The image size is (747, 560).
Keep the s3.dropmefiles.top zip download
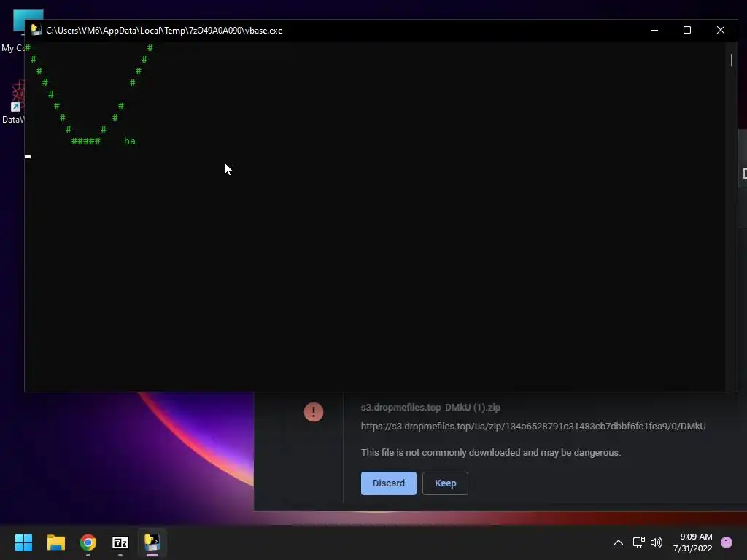(x=445, y=483)
